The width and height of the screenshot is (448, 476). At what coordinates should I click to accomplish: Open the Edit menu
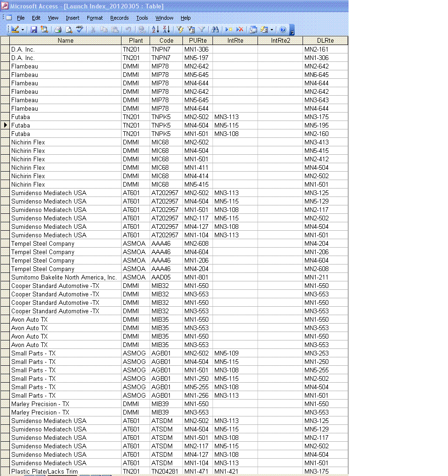coord(36,18)
